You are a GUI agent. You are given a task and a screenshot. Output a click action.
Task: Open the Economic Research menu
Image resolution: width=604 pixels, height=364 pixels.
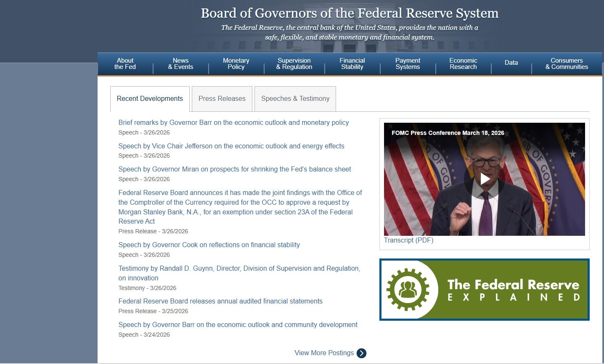click(463, 64)
